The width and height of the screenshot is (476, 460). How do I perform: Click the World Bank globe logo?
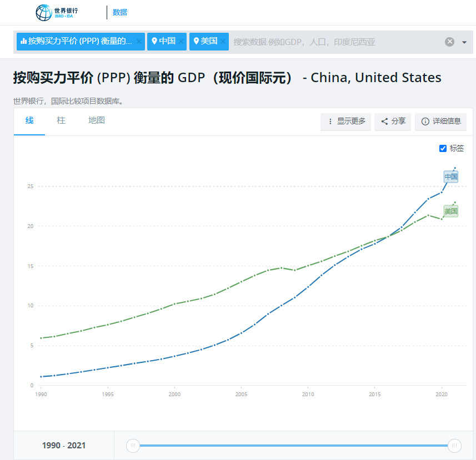pyautogui.click(x=44, y=12)
